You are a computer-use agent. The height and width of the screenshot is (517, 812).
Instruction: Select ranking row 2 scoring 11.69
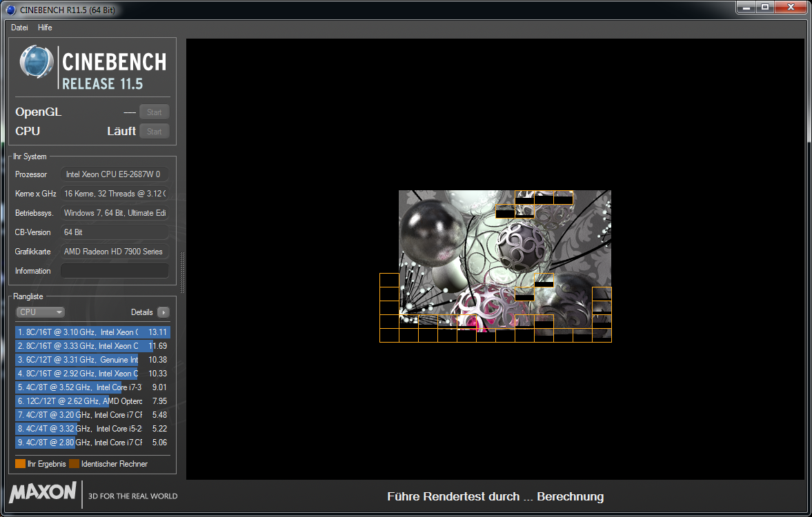(x=92, y=346)
